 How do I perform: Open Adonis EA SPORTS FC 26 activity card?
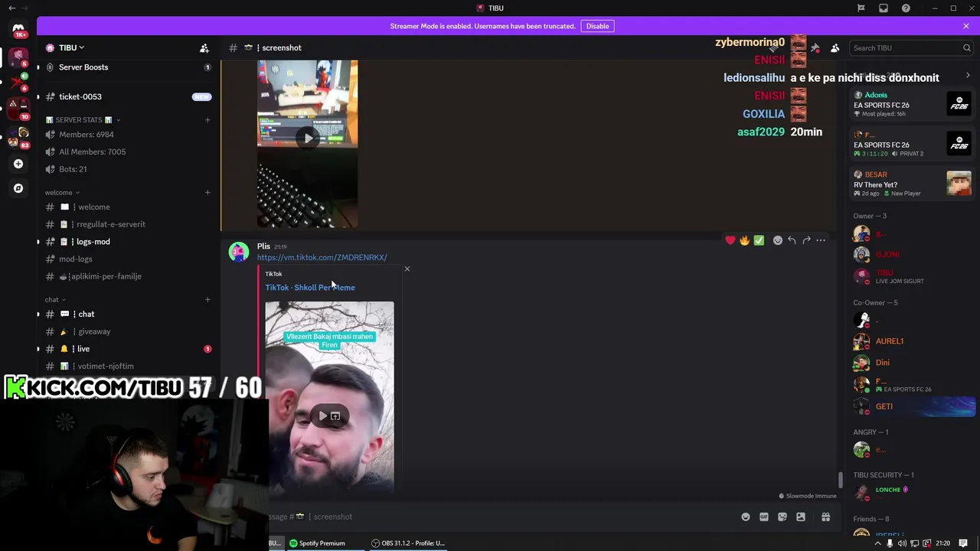(x=913, y=104)
